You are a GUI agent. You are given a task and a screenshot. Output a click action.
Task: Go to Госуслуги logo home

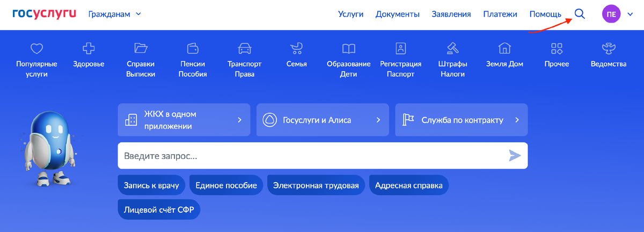coord(44,14)
